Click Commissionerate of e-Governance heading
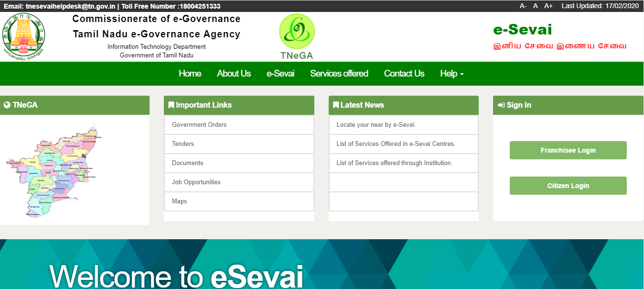The image size is (644, 289). click(157, 19)
